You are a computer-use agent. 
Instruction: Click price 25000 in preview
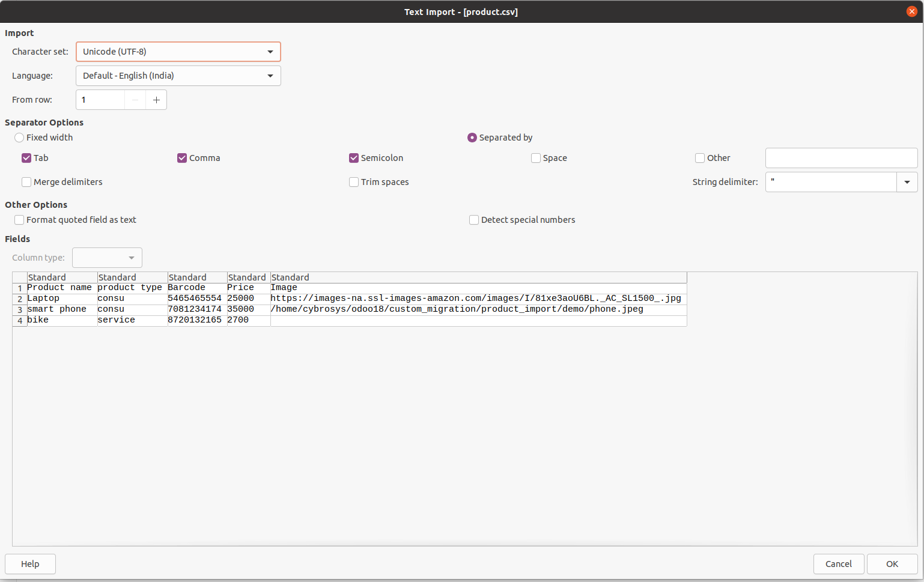coord(248,299)
